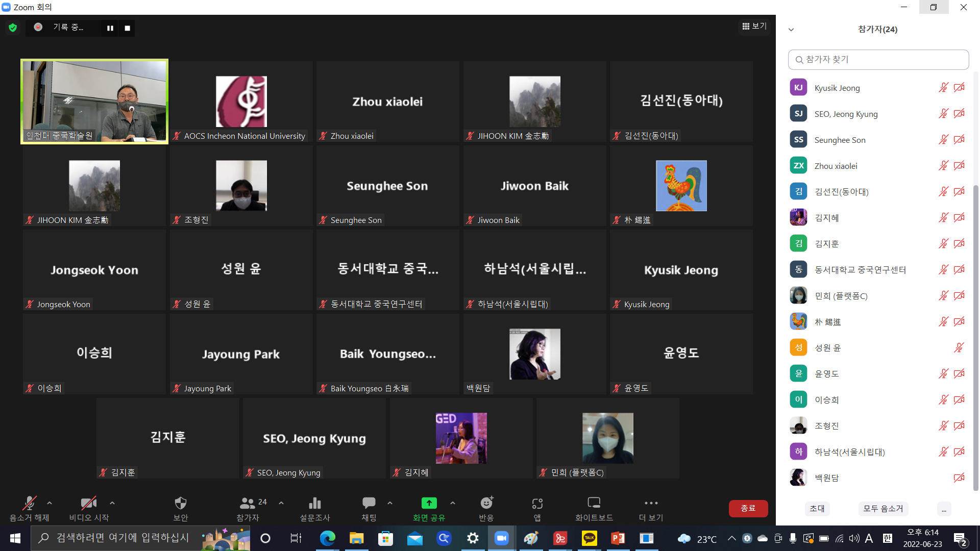Viewport: 980px width, 551px height.
Task: Select the 백원담 video tile
Action: pyautogui.click(x=535, y=354)
